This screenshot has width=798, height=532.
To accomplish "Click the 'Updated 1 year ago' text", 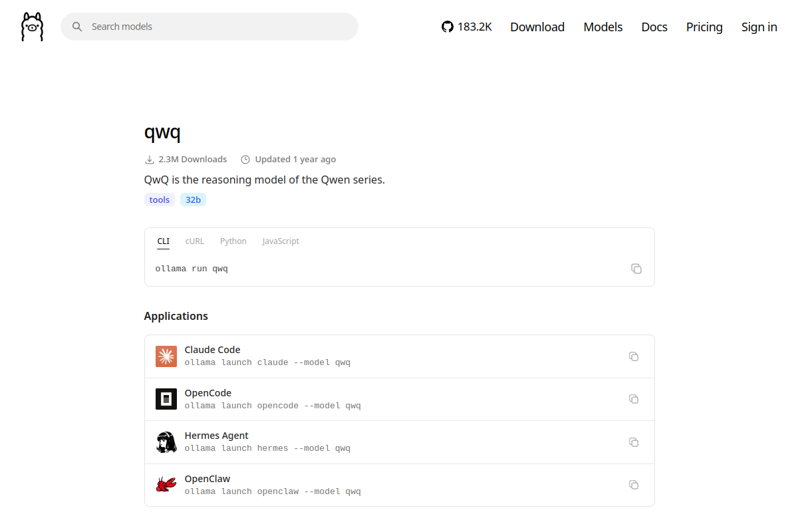I will [x=295, y=160].
